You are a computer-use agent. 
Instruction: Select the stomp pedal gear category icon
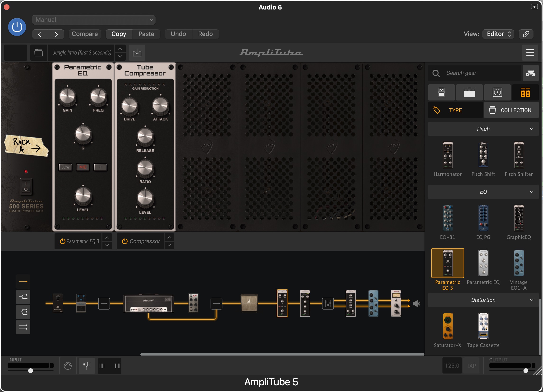click(441, 92)
